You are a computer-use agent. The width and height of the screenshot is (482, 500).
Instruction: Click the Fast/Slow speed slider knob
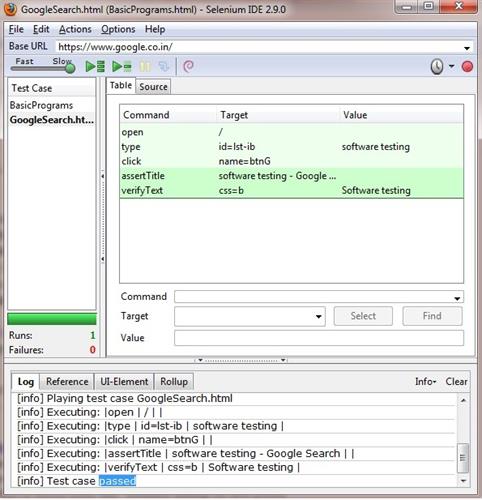coord(70,68)
